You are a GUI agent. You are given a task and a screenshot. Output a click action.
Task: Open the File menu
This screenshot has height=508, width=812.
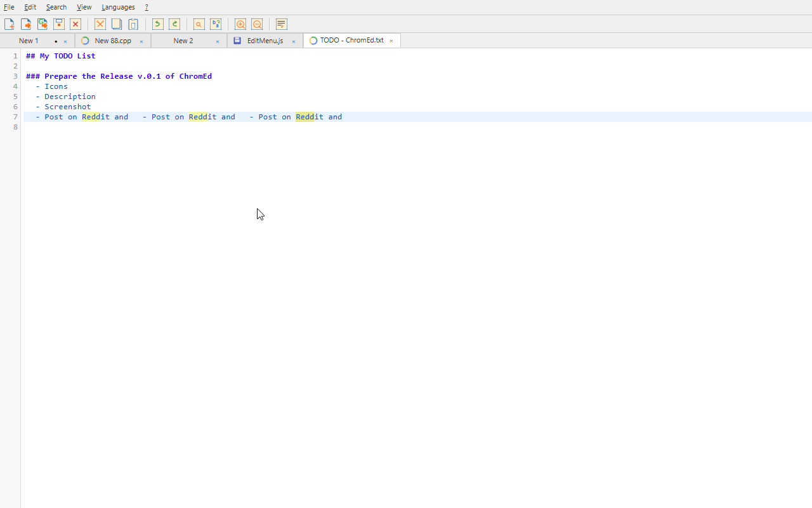[9, 7]
